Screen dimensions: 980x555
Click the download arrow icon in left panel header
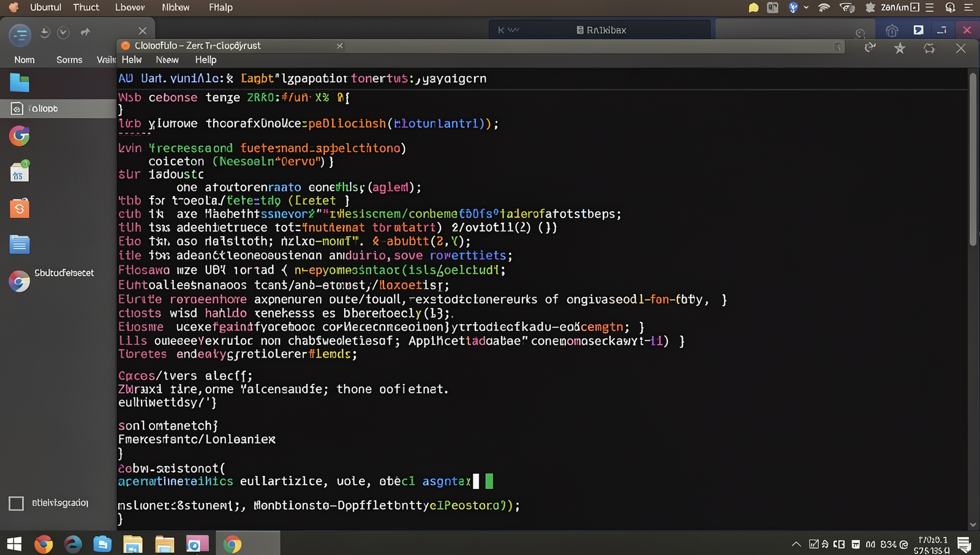45,32
